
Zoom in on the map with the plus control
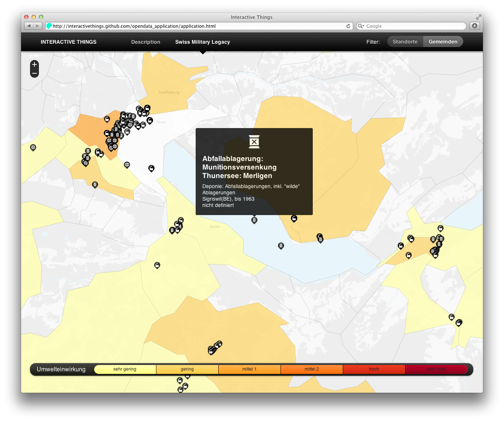pyautogui.click(x=34, y=64)
